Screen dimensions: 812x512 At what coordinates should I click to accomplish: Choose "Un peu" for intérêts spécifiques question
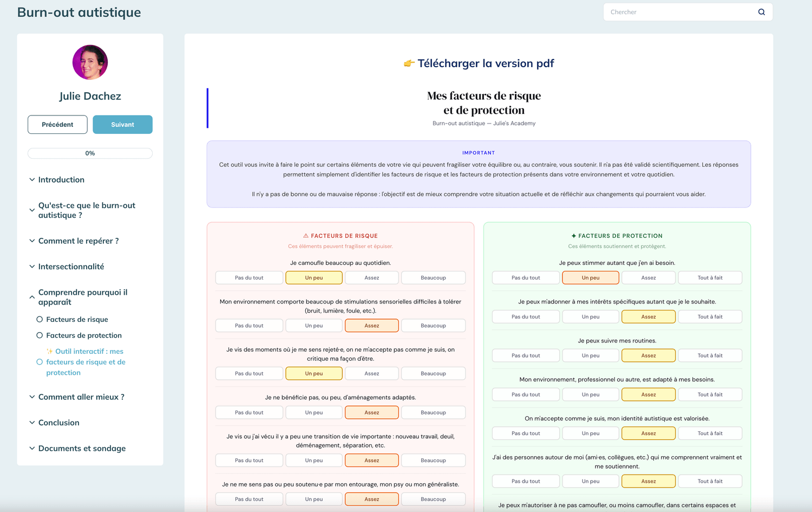[591, 317]
